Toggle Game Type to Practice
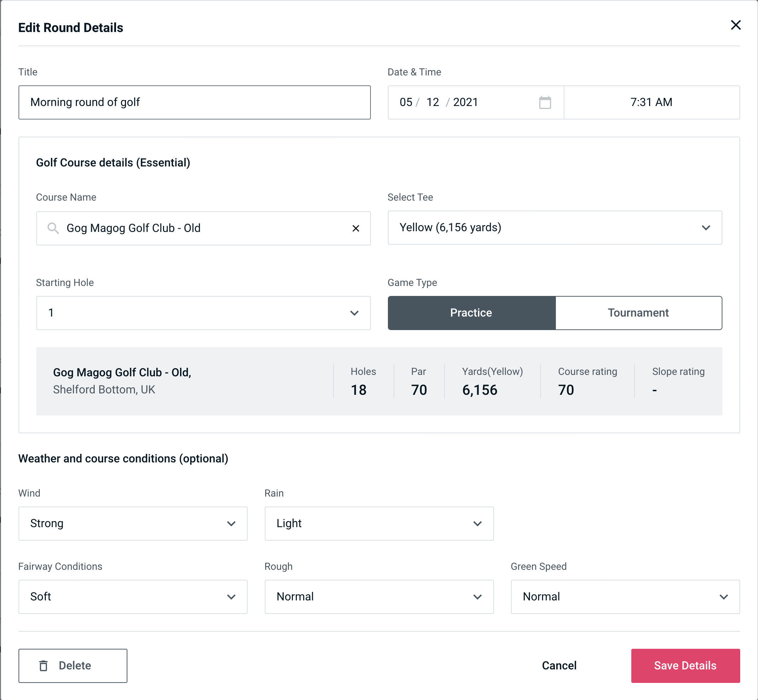The height and width of the screenshot is (700, 758). (x=472, y=313)
